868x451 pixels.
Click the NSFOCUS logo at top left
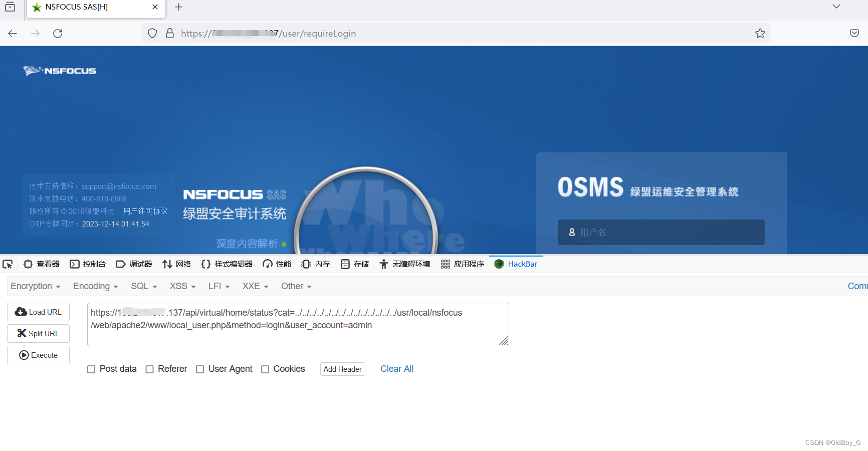60,71
